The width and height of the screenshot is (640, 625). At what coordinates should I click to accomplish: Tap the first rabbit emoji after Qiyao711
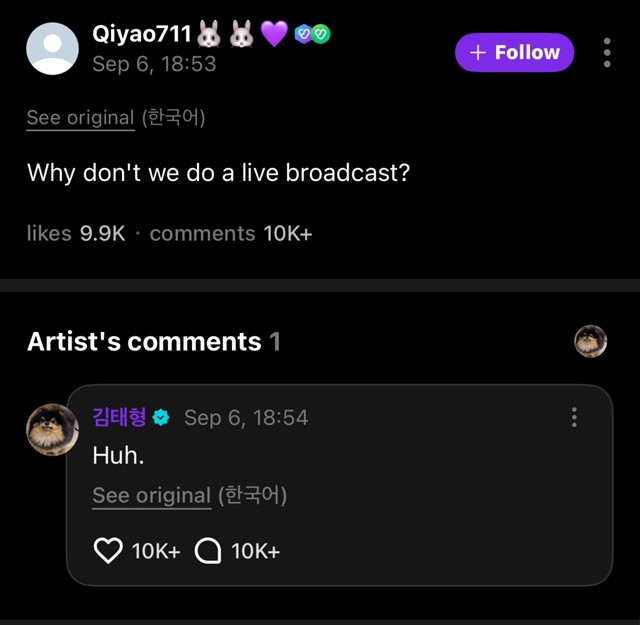(209, 34)
